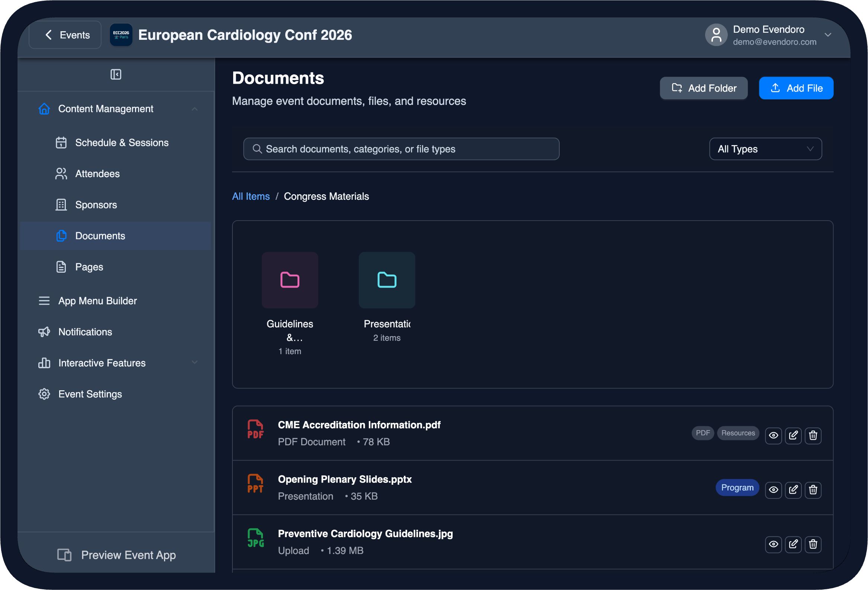The height and width of the screenshot is (590, 868).
Task: Click the Content Management home icon
Action: 44,109
